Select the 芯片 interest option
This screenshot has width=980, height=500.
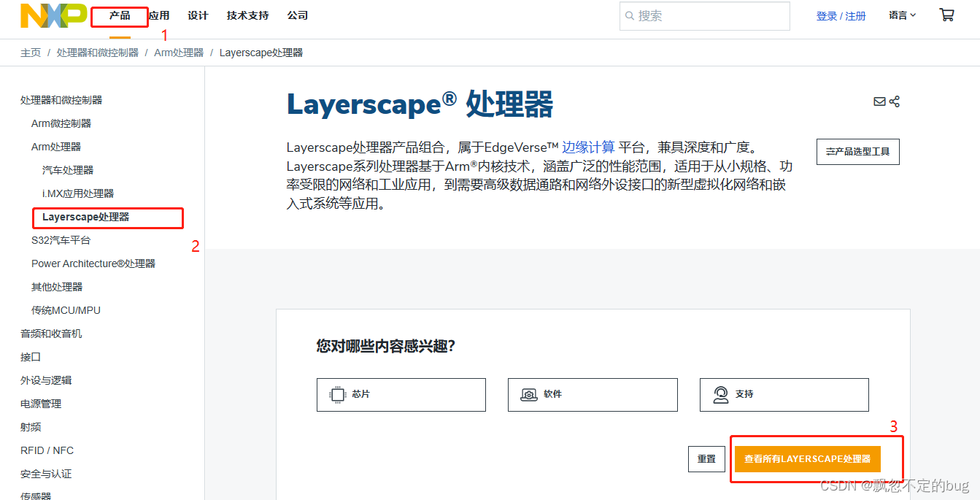[x=401, y=394]
